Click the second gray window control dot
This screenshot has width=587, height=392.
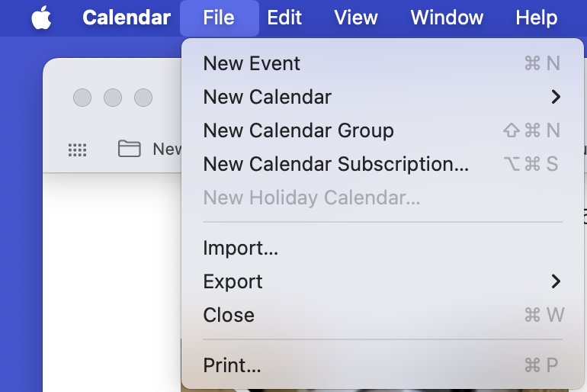tap(113, 98)
